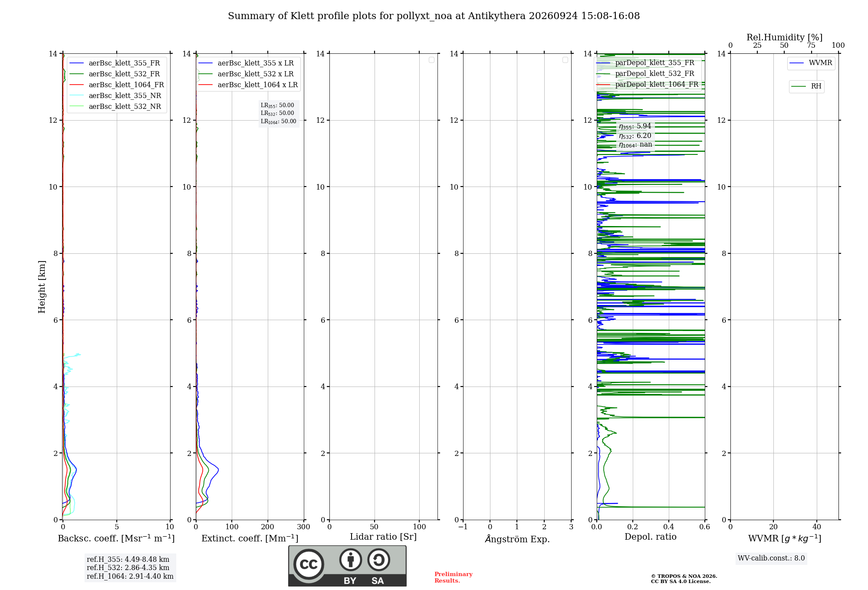Select the 'aerBsc_klett_532 x LR' legend entry
The height and width of the screenshot is (590, 868).
click(256, 74)
